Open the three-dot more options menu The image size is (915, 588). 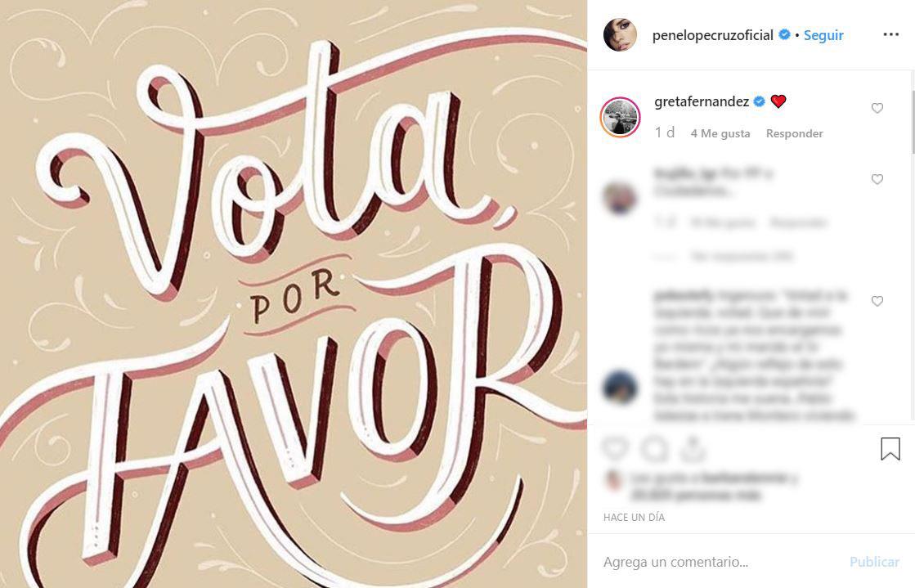890,35
